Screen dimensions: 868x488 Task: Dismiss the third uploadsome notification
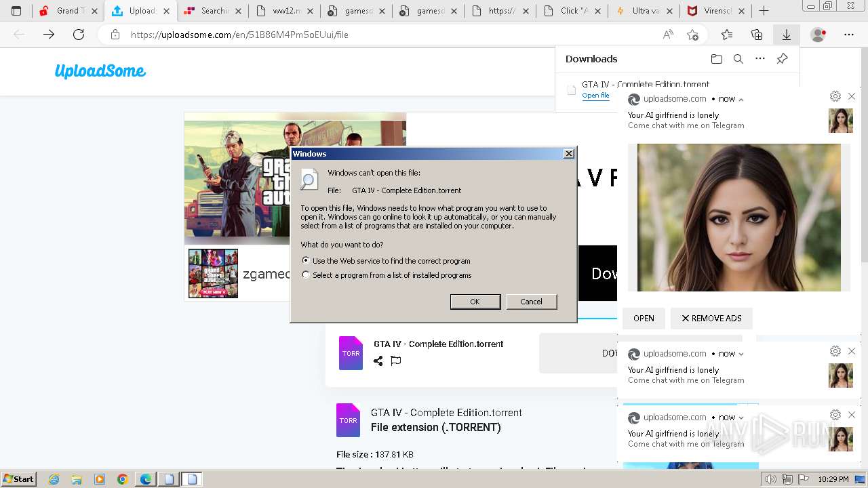852,415
